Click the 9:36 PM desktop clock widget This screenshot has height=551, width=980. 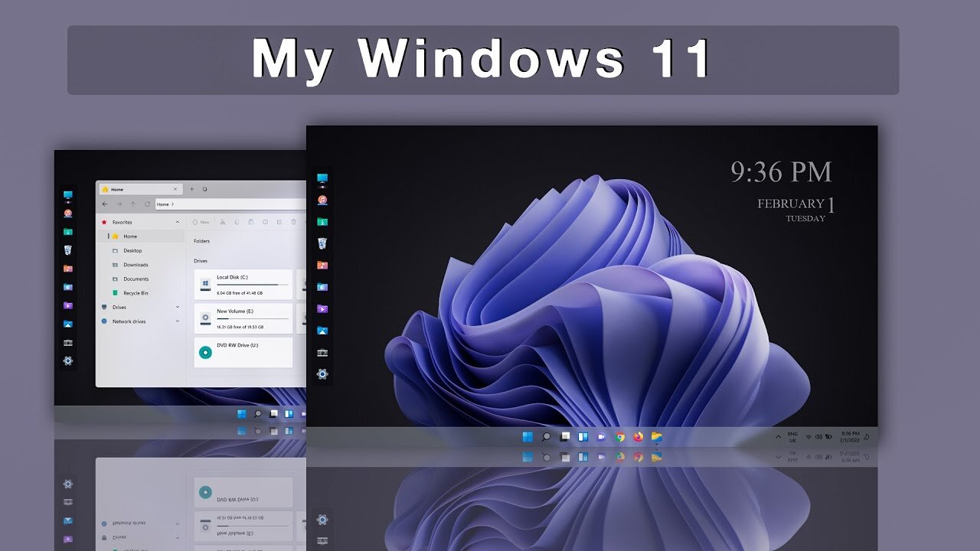[x=781, y=171]
